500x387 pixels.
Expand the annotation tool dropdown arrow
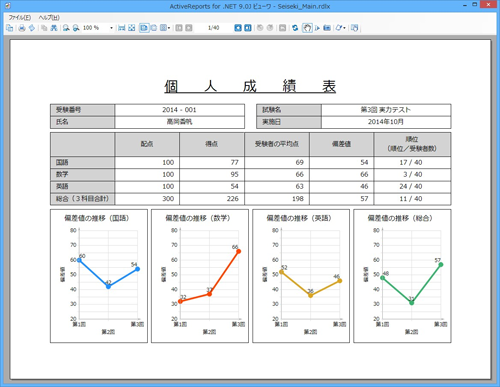click(344, 28)
